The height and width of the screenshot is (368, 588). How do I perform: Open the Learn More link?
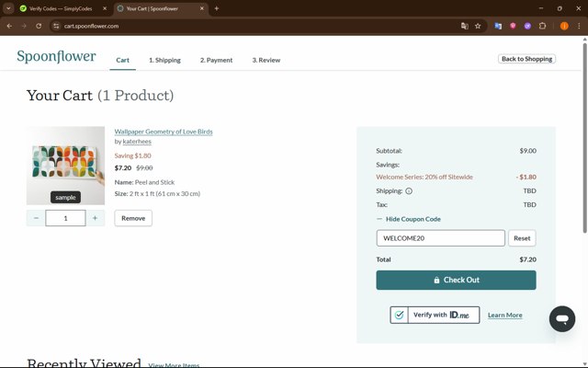pyautogui.click(x=504, y=315)
